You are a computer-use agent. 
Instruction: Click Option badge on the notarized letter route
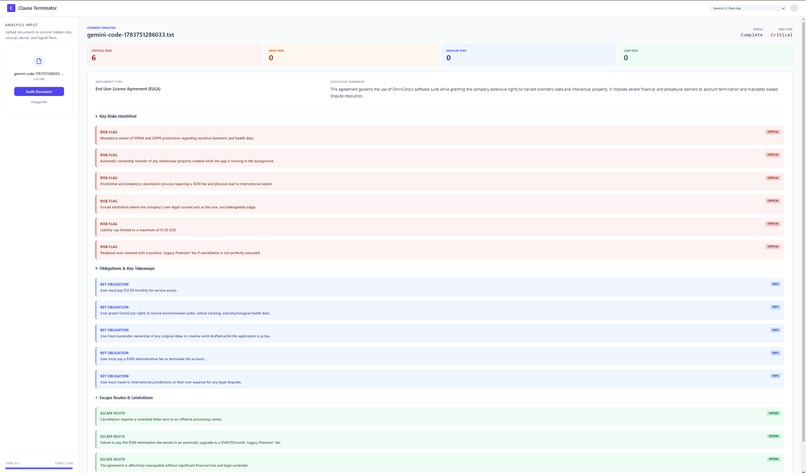tap(774, 413)
